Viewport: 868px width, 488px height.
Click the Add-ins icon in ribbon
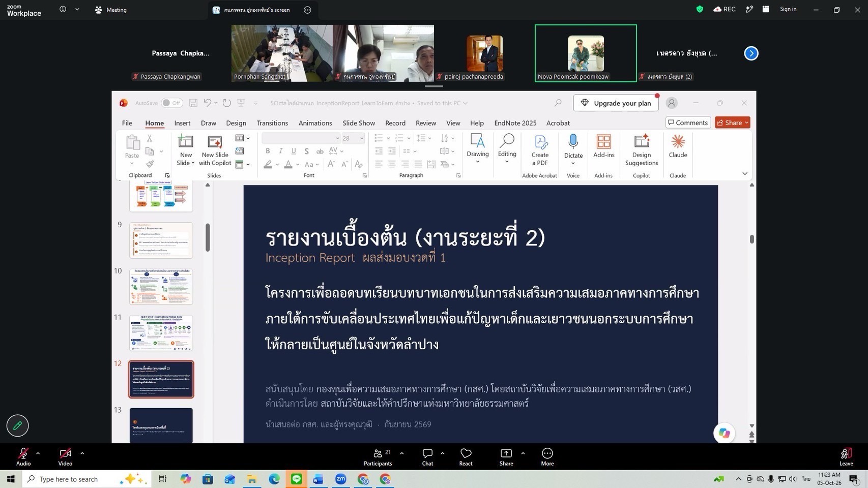pyautogui.click(x=603, y=142)
